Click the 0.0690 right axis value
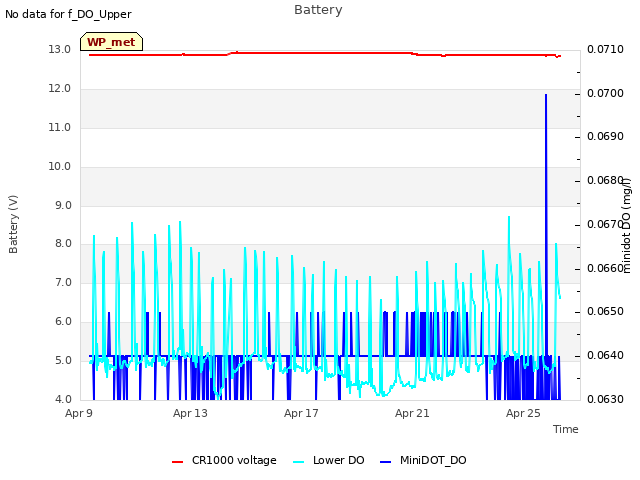The image size is (640, 480). [605, 136]
